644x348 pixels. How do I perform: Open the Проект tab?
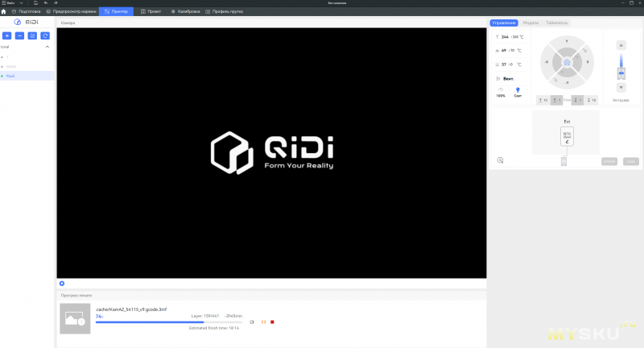[x=151, y=11]
